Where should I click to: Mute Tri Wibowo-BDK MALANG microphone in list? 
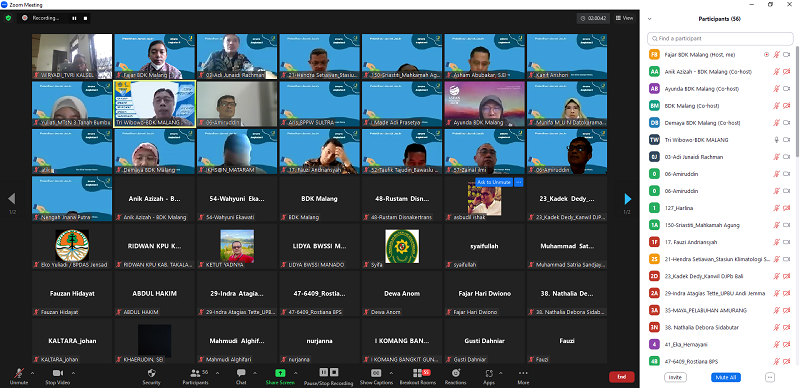click(777, 140)
